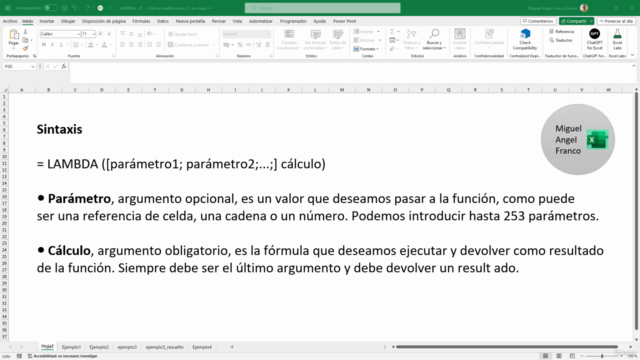This screenshot has width=640, height=360.
Task: Toggle Ajustar texto wrap option
Action: (183, 34)
